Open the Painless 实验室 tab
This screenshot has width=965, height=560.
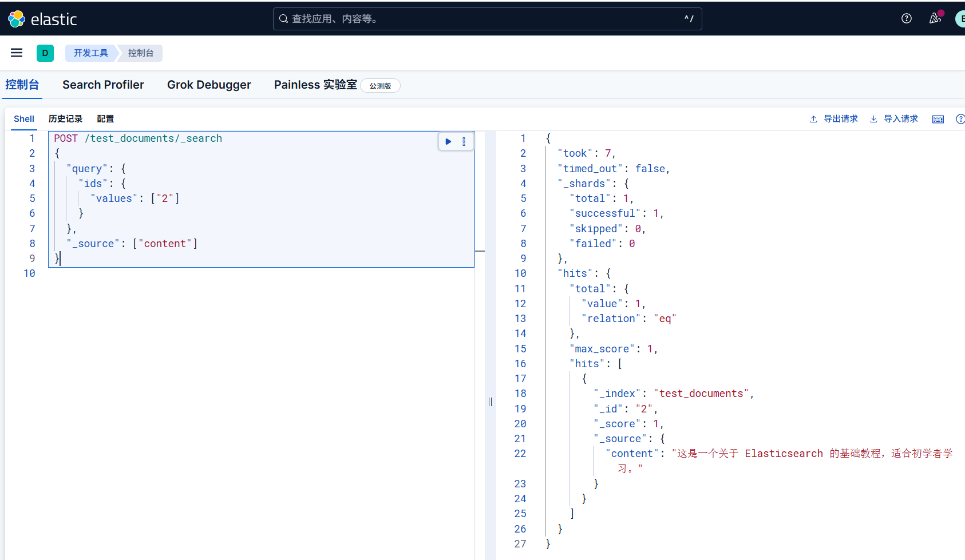click(x=315, y=85)
